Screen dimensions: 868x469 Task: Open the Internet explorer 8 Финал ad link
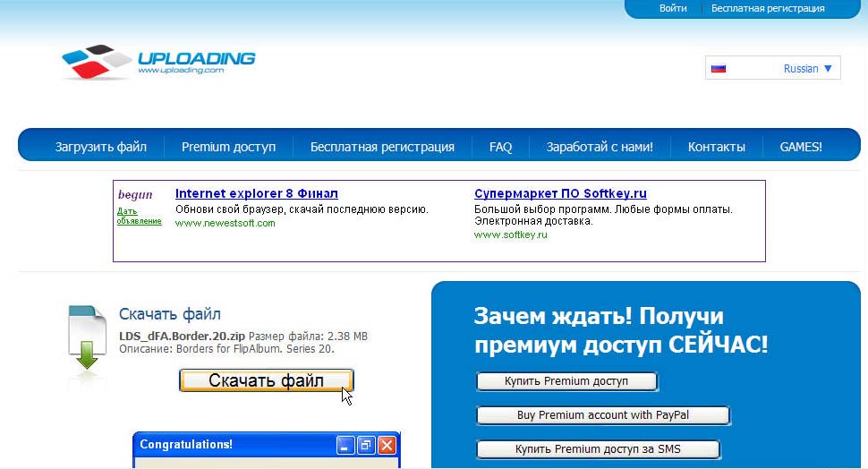click(256, 193)
